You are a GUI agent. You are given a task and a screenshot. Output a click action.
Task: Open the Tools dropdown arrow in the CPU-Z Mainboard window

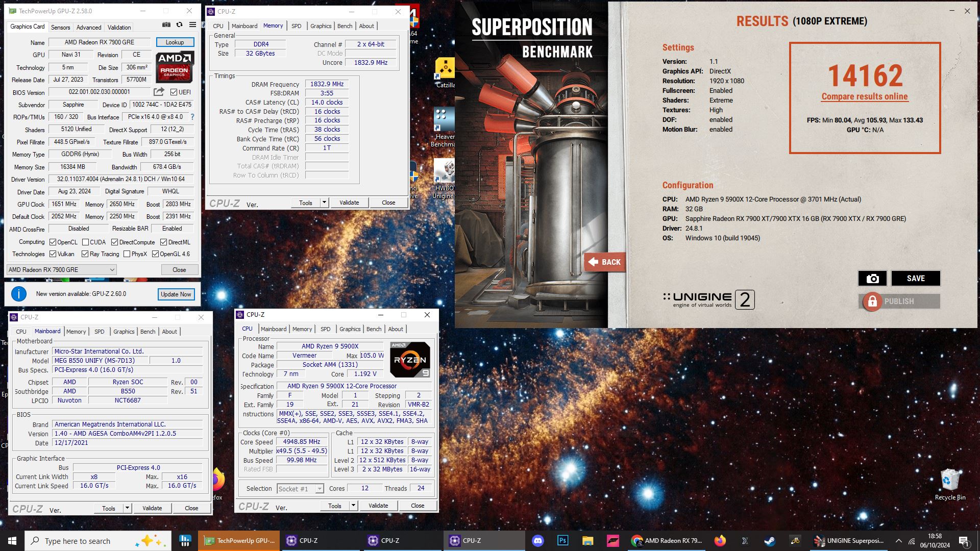pyautogui.click(x=127, y=508)
